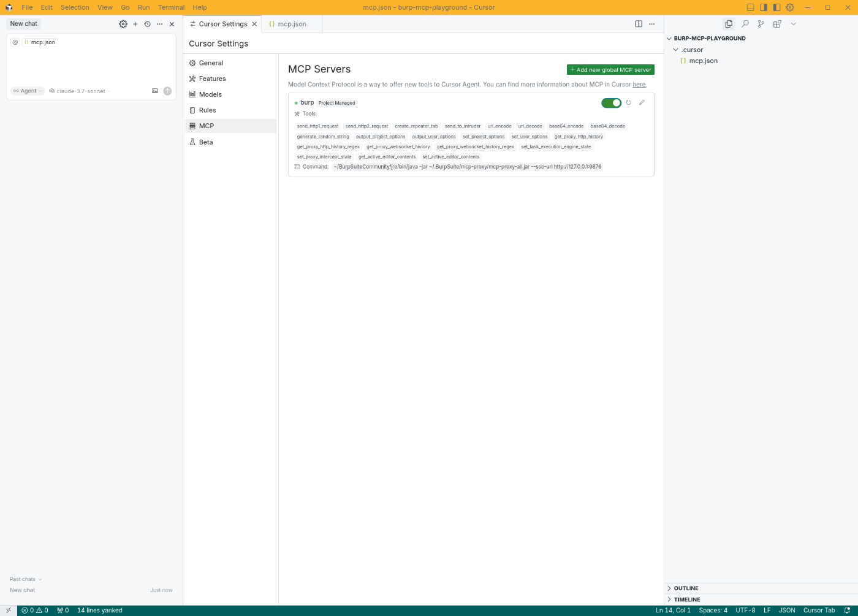Select the Cursor Settings tab
The height and width of the screenshot is (616, 858).
click(222, 24)
